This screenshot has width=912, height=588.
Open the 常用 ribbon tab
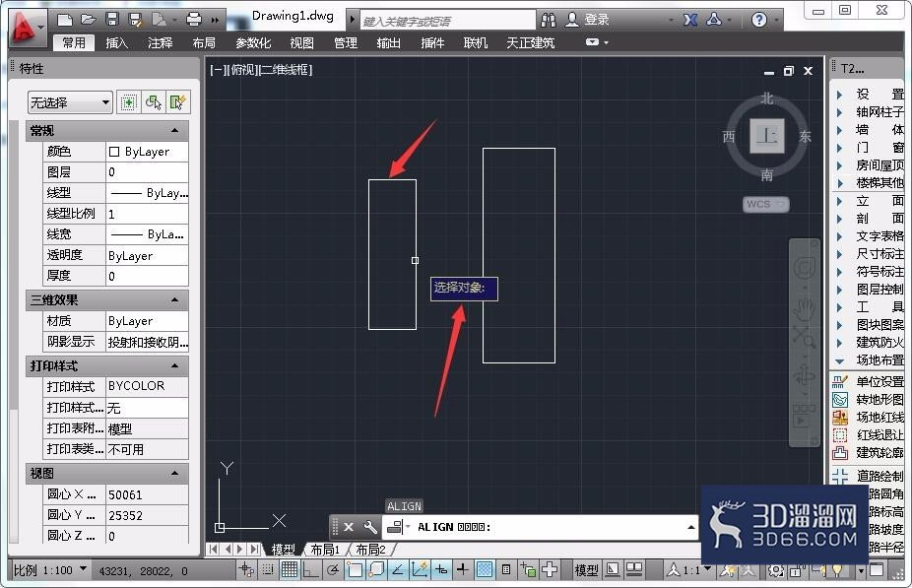74,43
